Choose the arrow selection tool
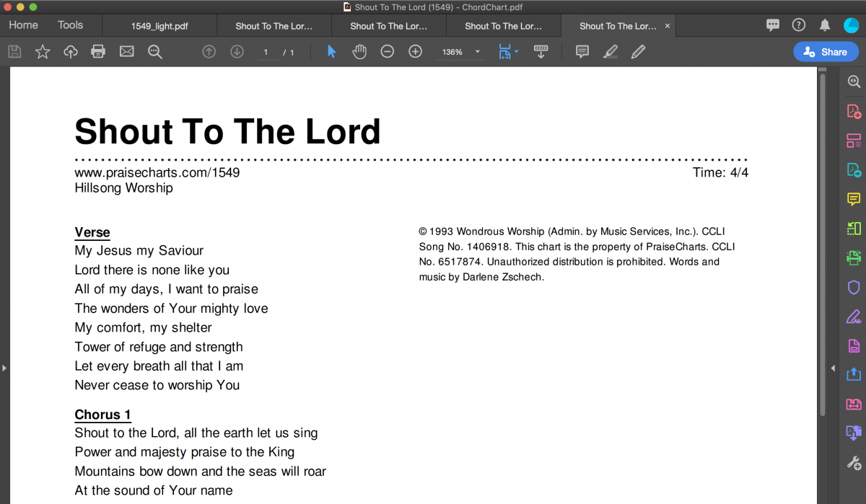 click(331, 52)
